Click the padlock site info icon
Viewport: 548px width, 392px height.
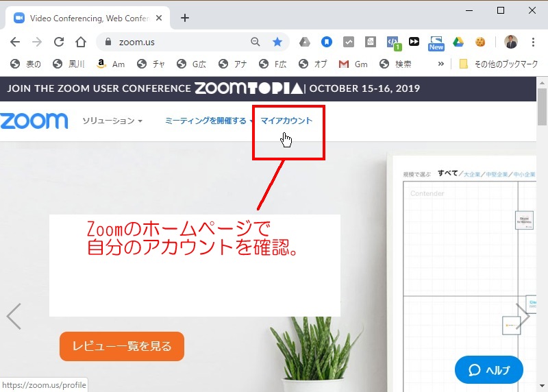(108, 42)
